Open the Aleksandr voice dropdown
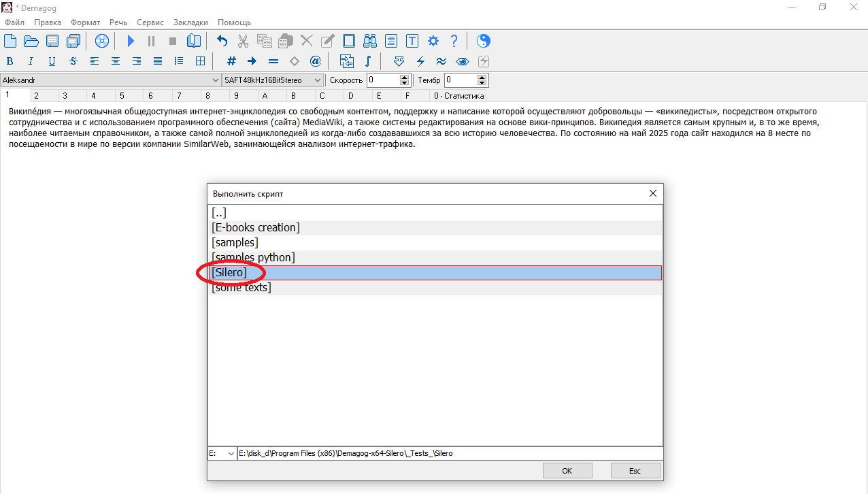 tap(216, 80)
